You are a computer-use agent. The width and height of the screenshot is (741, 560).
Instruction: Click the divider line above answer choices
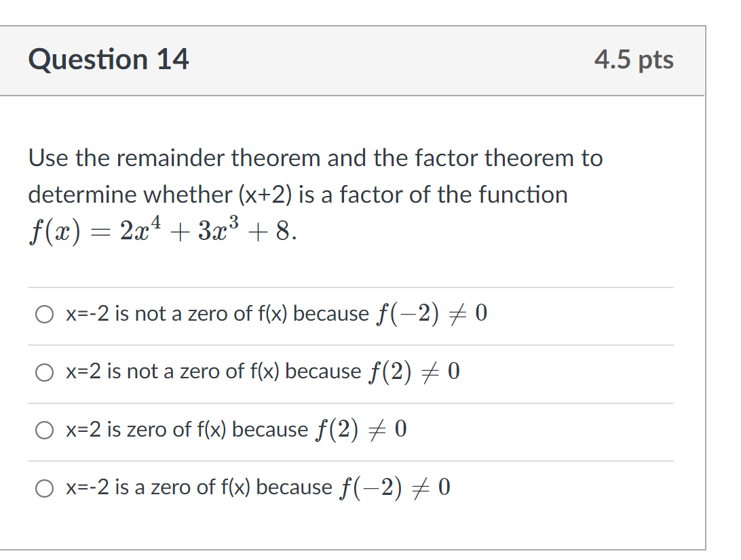point(353,285)
